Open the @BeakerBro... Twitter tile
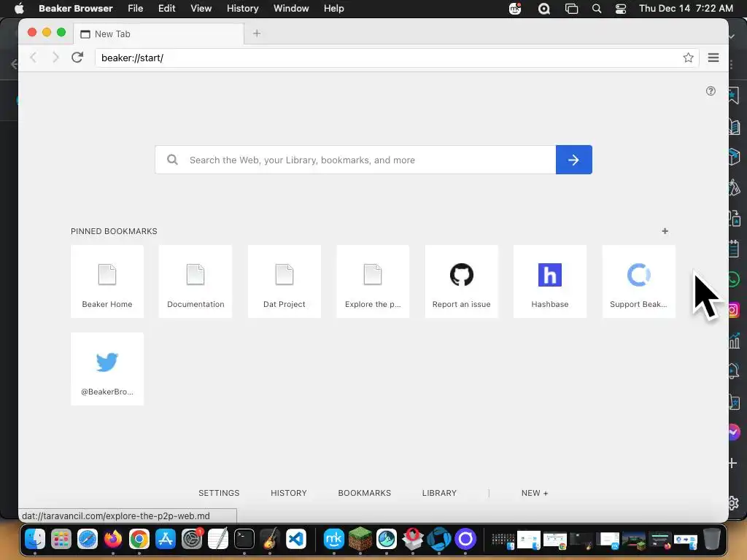Screen dimensions: 747x560 click(107, 369)
